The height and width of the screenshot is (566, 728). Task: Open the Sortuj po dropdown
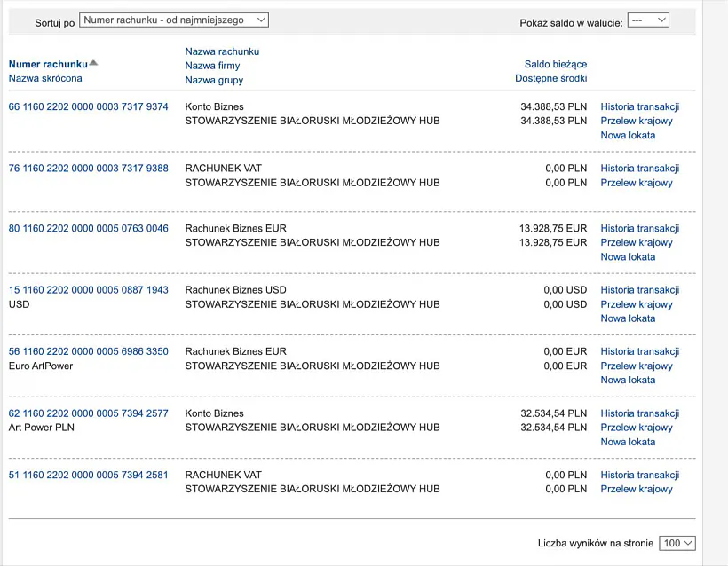click(x=174, y=20)
